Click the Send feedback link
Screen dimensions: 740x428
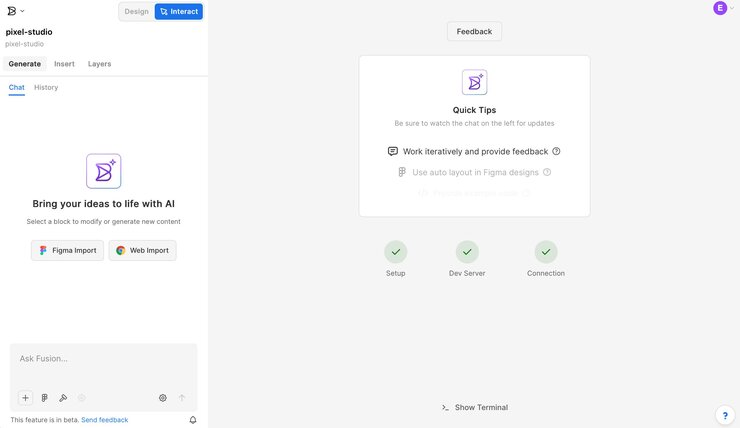click(105, 420)
